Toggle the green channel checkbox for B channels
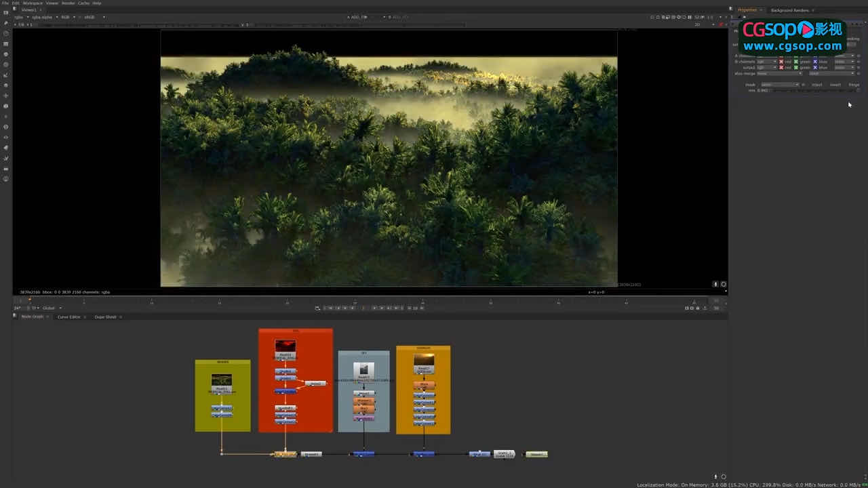The width and height of the screenshot is (868, 488). point(797,62)
